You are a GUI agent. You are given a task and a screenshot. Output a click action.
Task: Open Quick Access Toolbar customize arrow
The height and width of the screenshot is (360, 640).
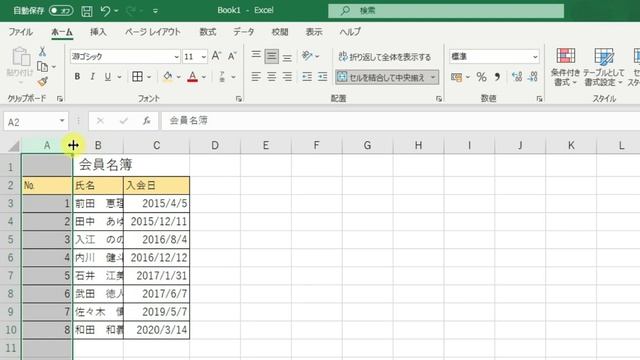point(156,11)
